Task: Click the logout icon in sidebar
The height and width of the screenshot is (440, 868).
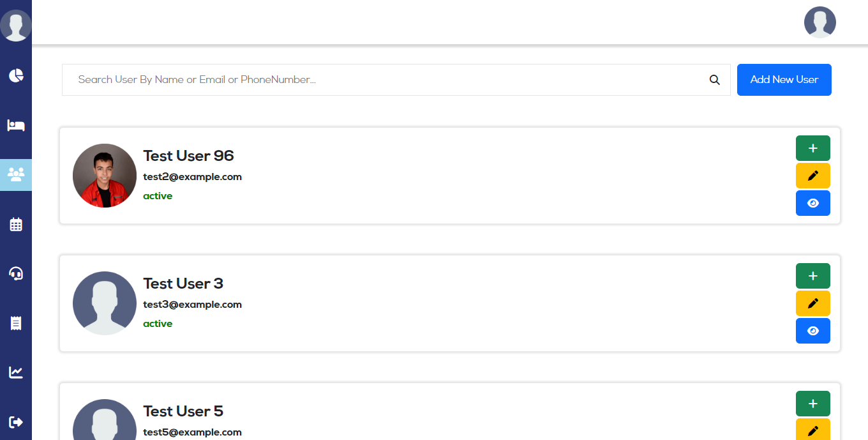Action: click(x=16, y=421)
